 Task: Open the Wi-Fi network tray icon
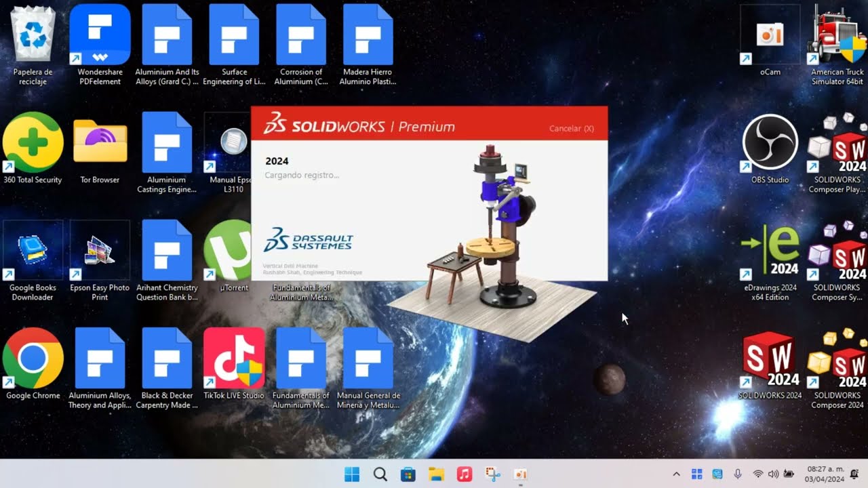click(758, 474)
